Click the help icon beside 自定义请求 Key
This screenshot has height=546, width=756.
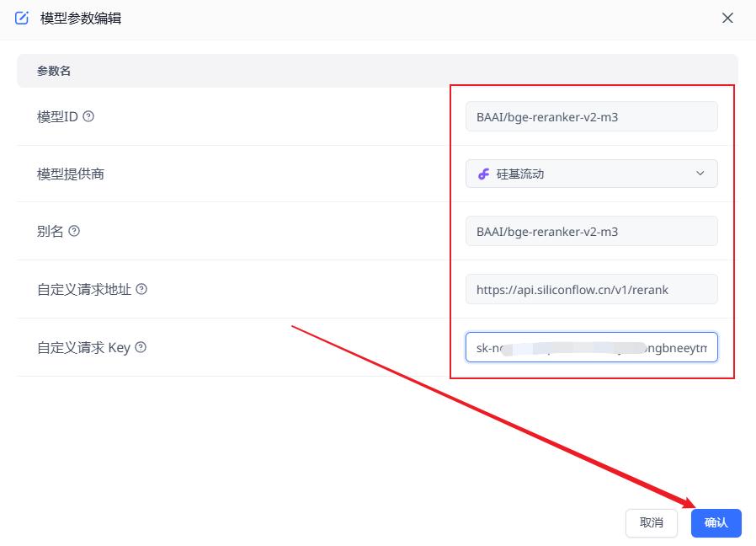(x=141, y=347)
